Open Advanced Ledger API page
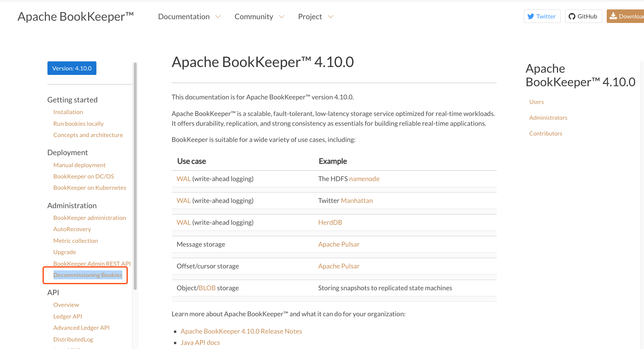 click(x=81, y=328)
